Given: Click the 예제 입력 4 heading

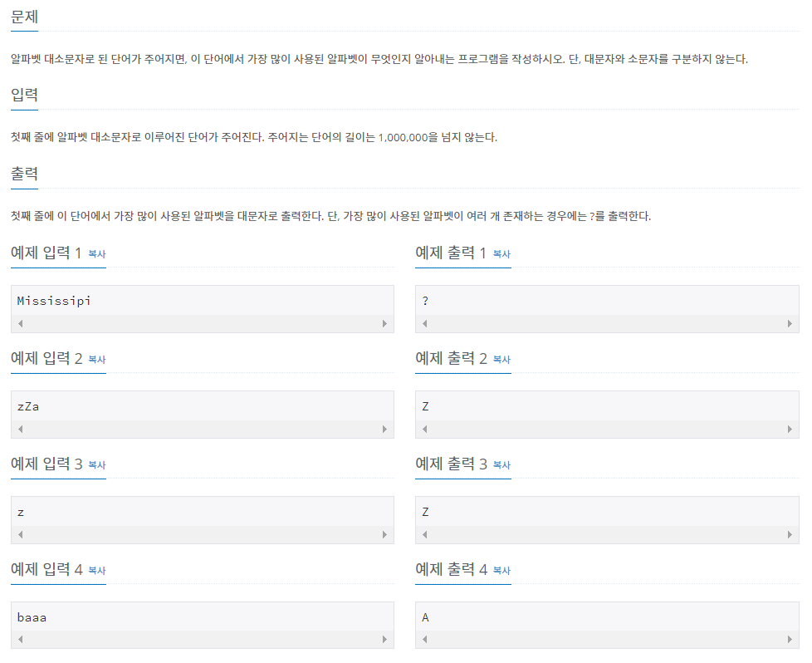Looking at the screenshot, I should coord(46,569).
